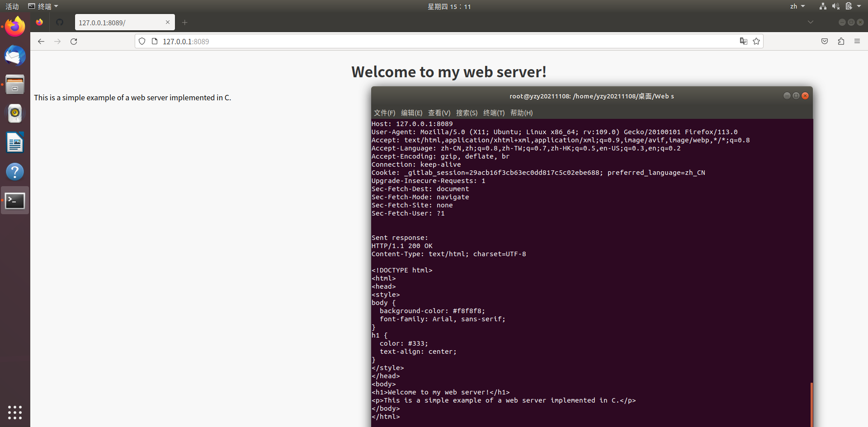868x427 pixels.
Task: Open Rhythmbox music player from dock
Action: pyautogui.click(x=15, y=113)
